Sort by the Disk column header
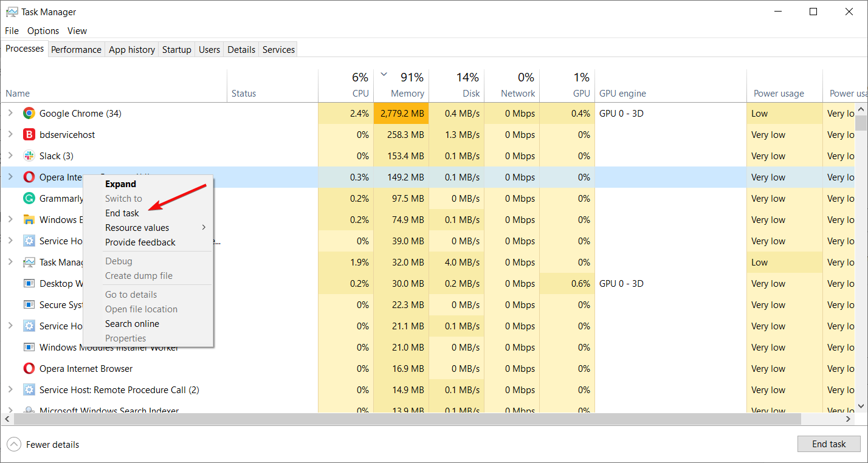Viewport: 868px width, 463px height. pyautogui.click(x=456, y=86)
